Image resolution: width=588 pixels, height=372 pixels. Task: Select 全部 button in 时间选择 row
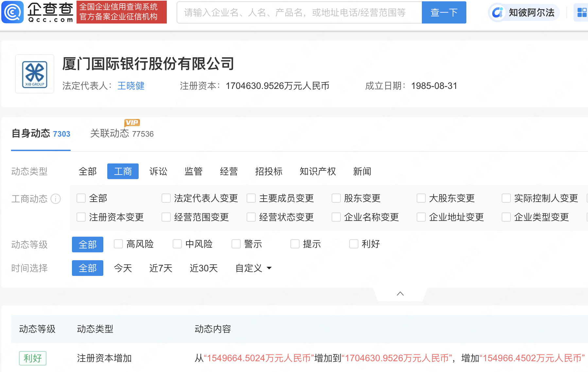(x=88, y=268)
